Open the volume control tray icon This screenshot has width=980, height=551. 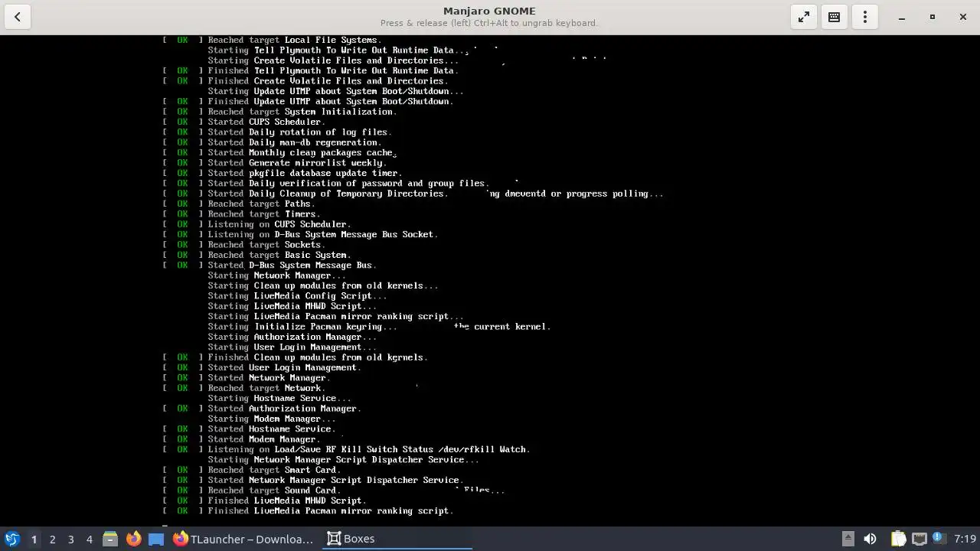point(870,539)
